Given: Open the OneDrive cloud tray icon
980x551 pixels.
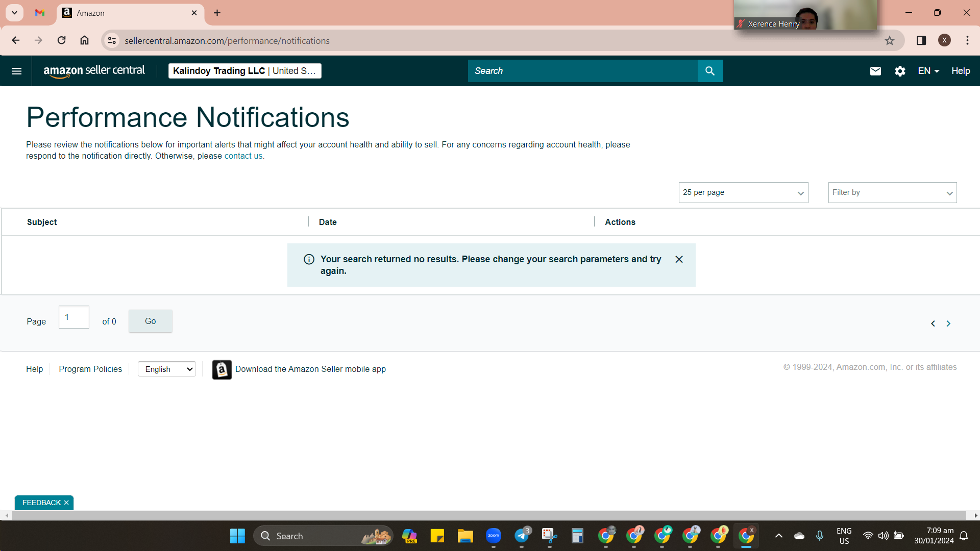Looking at the screenshot, I should 799,536.
